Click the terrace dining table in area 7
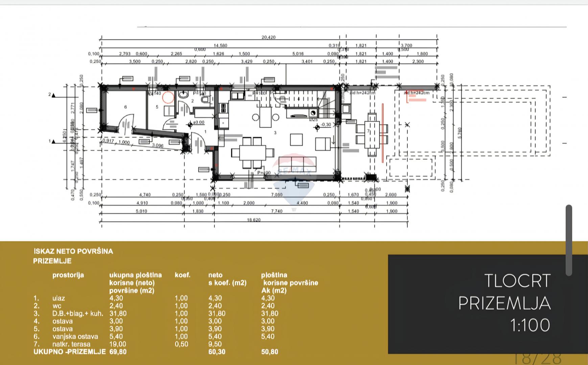Screen dimensions: 588x365 click(x=372, y=134)
